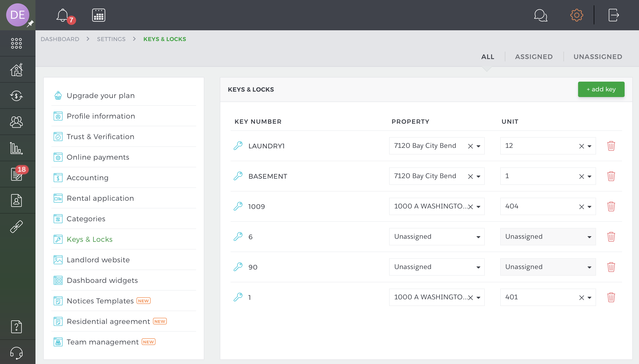The width and height of the screenshot is (639, 364).
Task: Open the chat messages icon
Action: [x=540, y=15]
